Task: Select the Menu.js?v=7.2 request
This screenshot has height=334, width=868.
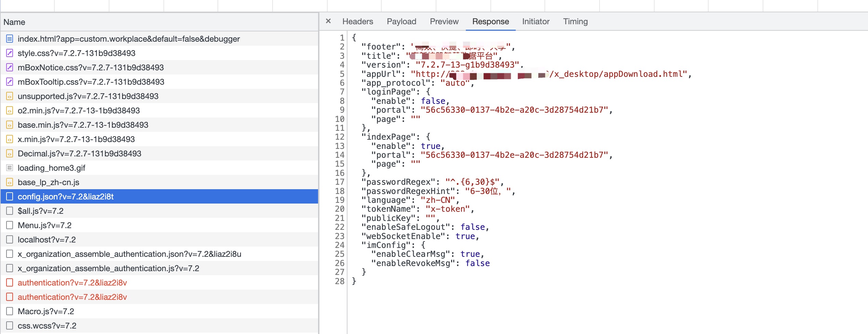Action: click(x=44, y=225)
